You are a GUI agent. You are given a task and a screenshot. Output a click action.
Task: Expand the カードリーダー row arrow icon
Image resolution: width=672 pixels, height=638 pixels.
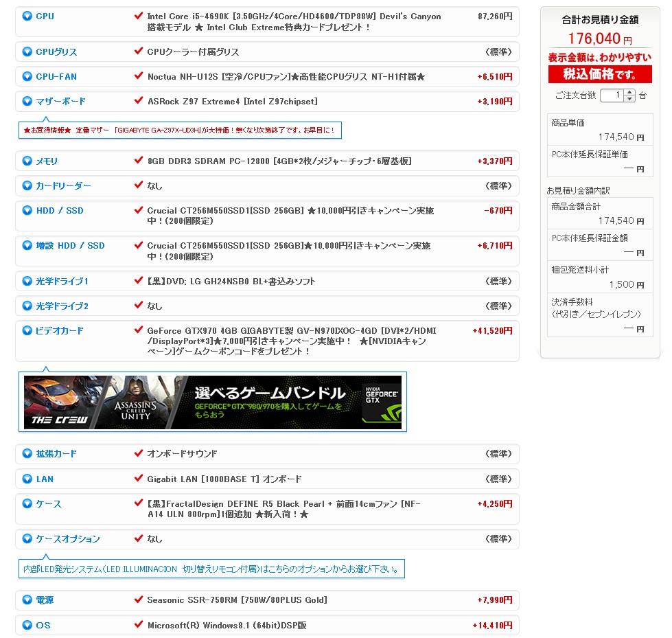coord(27,186)
